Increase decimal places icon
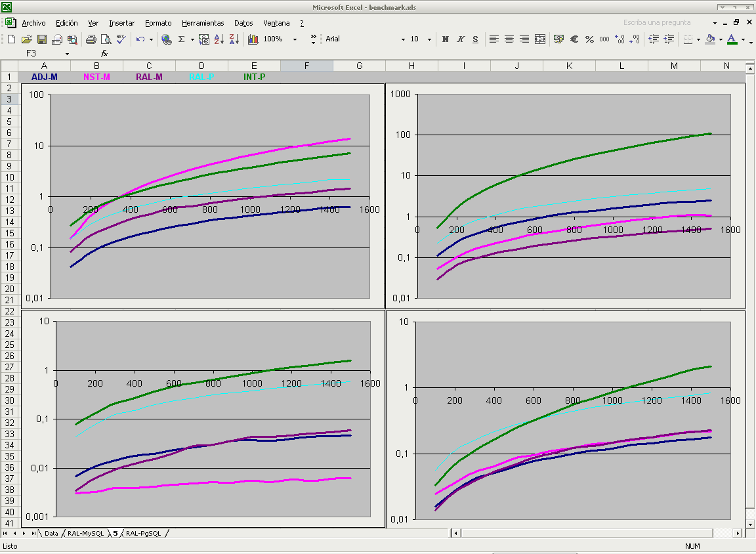756x554 pixels. click(x=620, y=39)
